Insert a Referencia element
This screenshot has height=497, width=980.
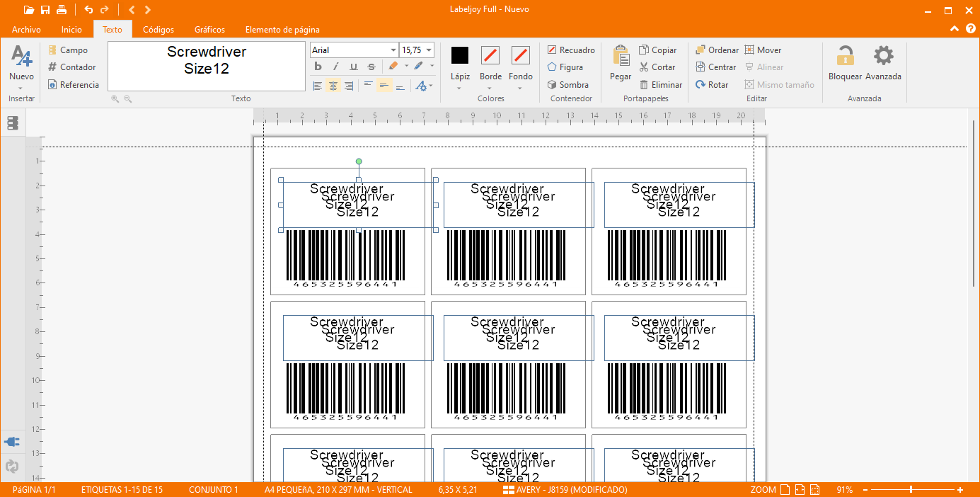pyautogui.click(x=74, y=84)
